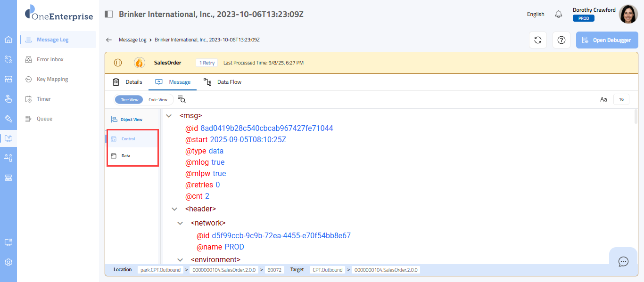Screen dimensions: 644x282
Task: Click the search filter icon beside Code View
Action: coord(182,99)
